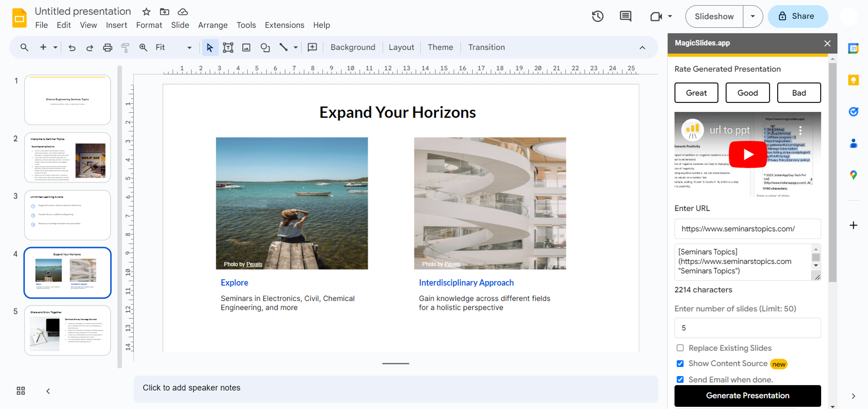Rate presentation as Bad
Screen dimensions: 868x409
tap(799, 93)
